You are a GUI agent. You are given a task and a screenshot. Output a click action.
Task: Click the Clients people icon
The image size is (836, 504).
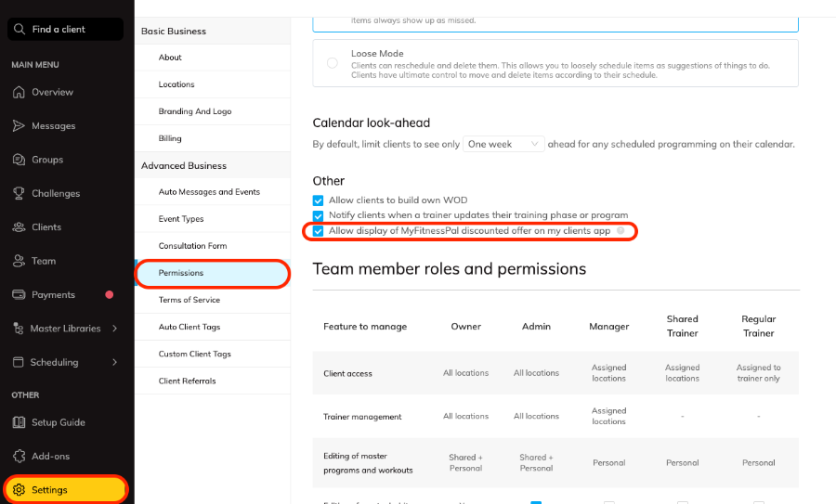click(x=19, y=227)
